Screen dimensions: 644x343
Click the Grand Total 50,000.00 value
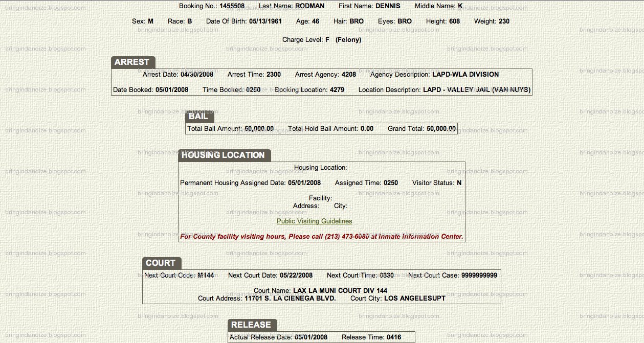(x=441, y=129)
